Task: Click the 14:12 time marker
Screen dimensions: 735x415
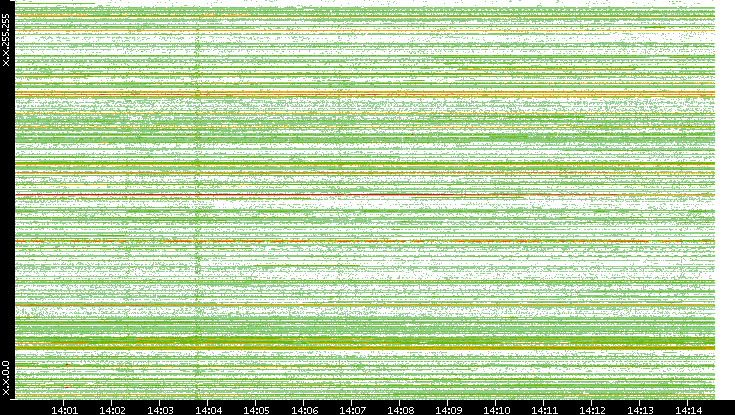Action: [592, 409]
